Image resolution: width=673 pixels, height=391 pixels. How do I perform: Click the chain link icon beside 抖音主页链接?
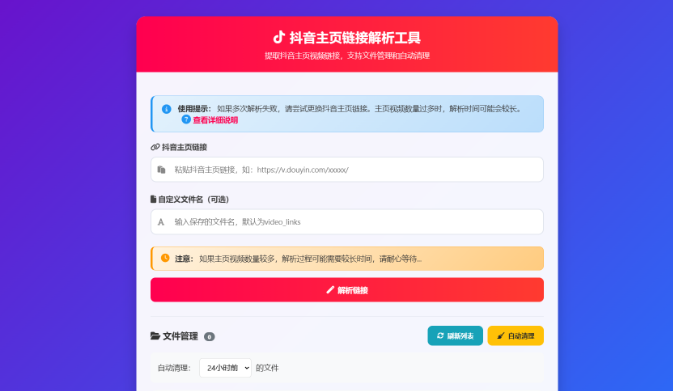coord(155,147)
